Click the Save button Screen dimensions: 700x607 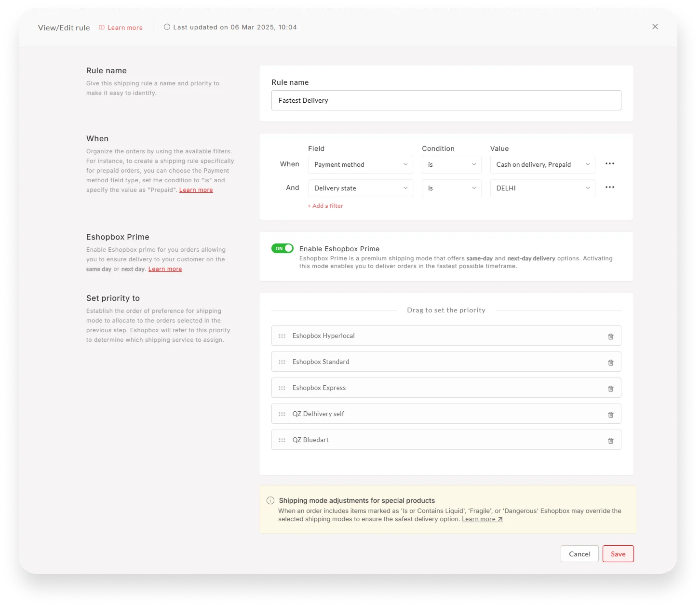click(x=618, y=554)
